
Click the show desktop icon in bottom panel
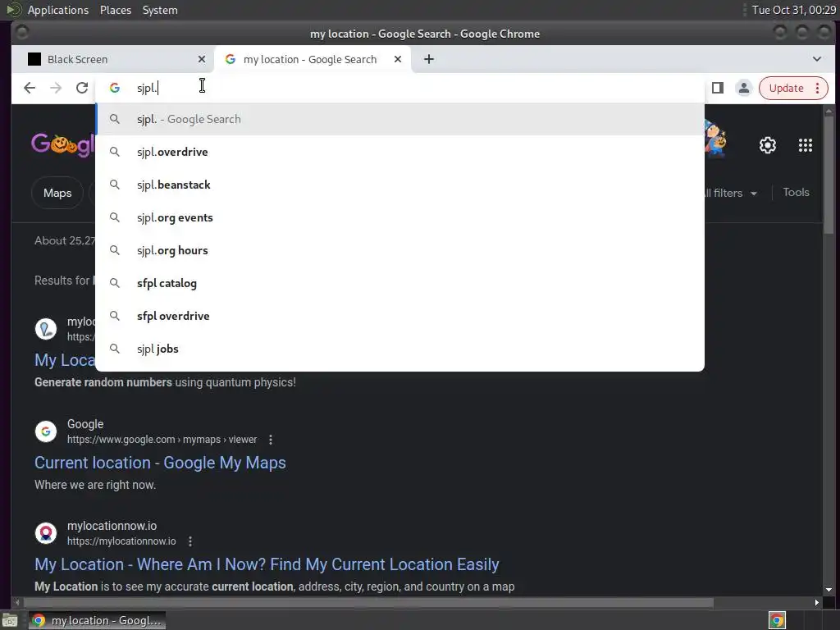(10, 621)
